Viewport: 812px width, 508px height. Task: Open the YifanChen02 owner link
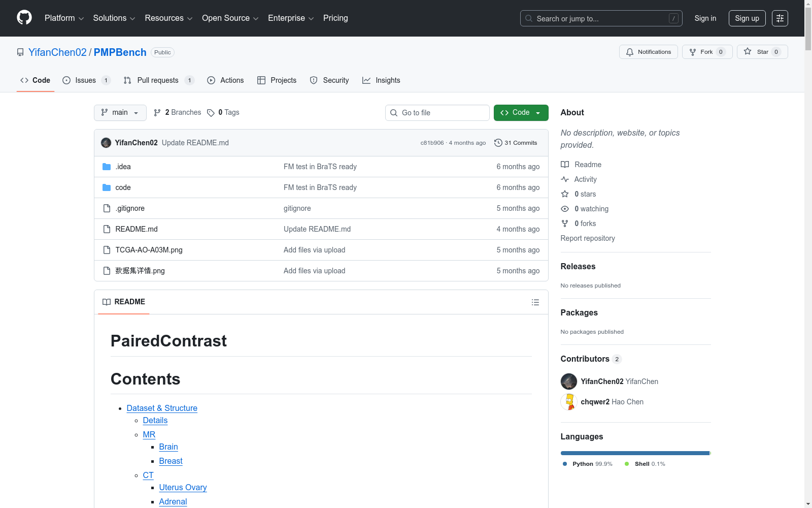57,52
